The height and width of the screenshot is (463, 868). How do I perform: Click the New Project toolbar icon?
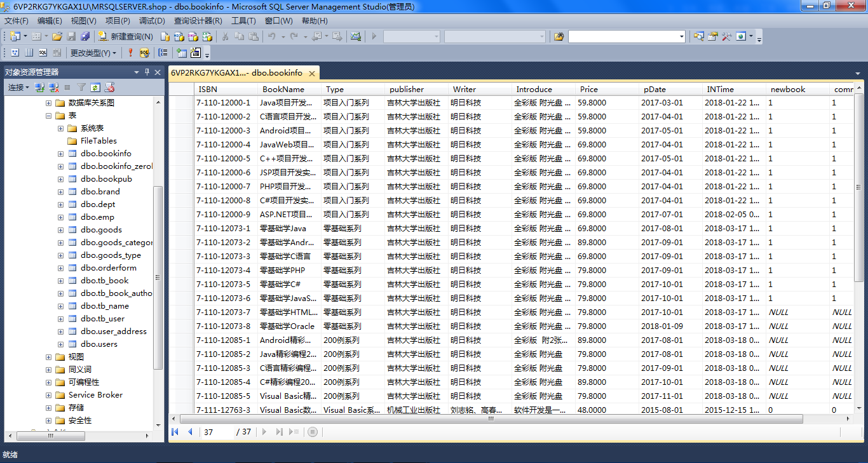(x=15, y=37)
